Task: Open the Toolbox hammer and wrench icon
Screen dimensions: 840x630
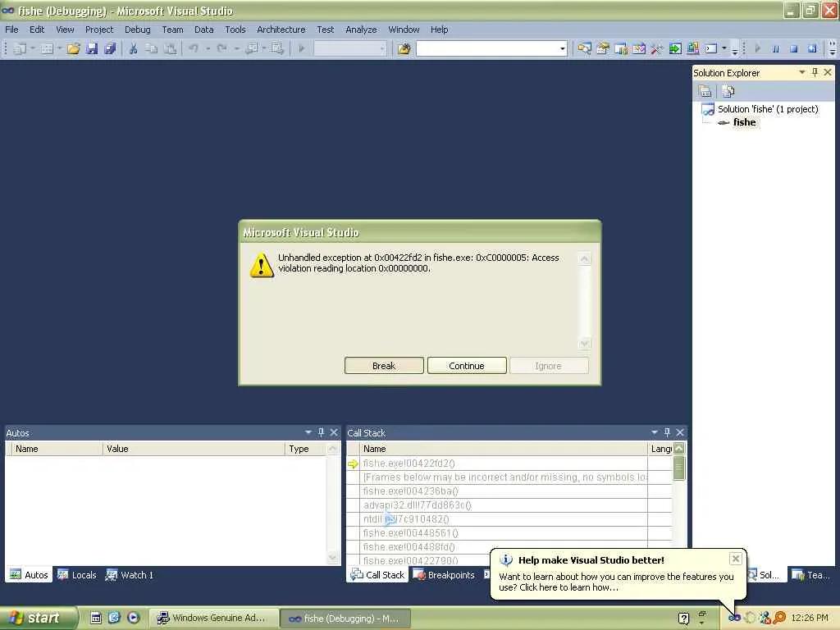Action: click(x=657, y=48)
